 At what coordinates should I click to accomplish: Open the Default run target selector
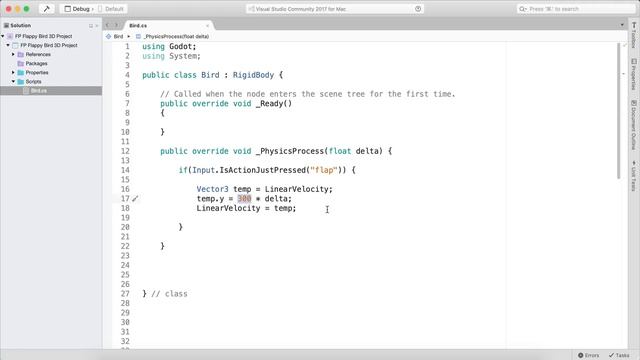click(x=111, y=9)
